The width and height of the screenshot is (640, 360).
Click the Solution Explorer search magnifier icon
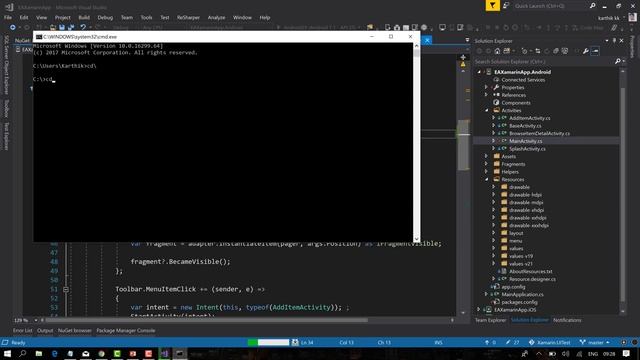pyautogui.click(x=618, y=61)
